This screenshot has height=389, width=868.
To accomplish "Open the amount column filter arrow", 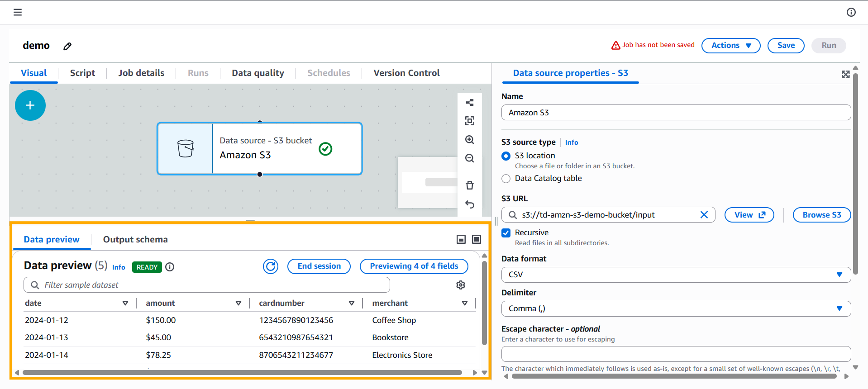I will pyautogui.click(x=238, y=303).
